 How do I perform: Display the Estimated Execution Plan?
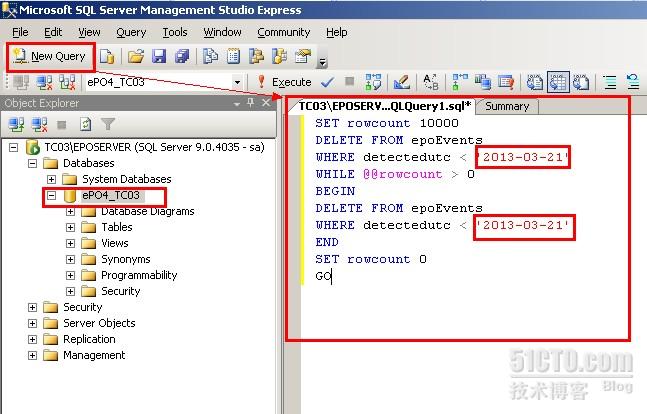pyautogui.click(x=373, y=82)
